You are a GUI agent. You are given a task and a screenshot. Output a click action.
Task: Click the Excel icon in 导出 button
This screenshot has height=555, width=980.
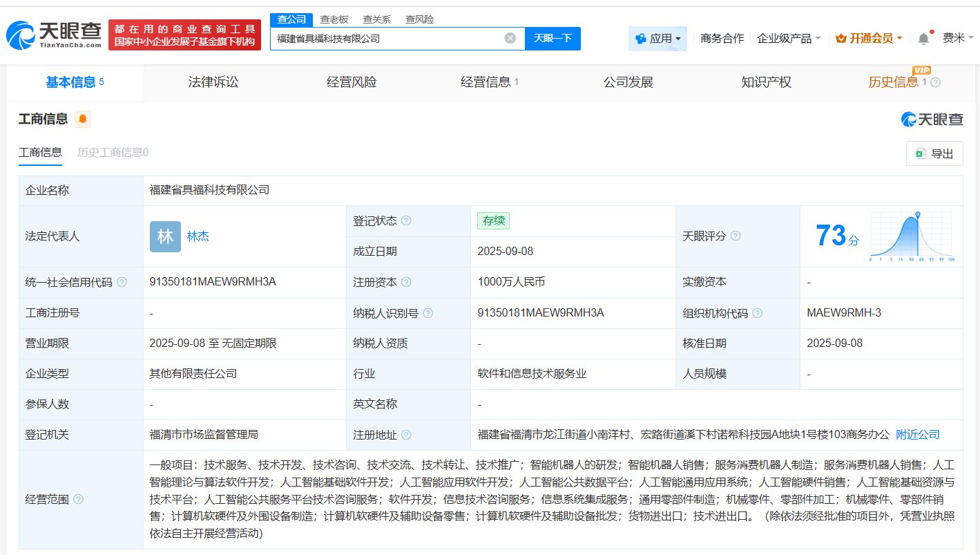(x=921, y=153)
